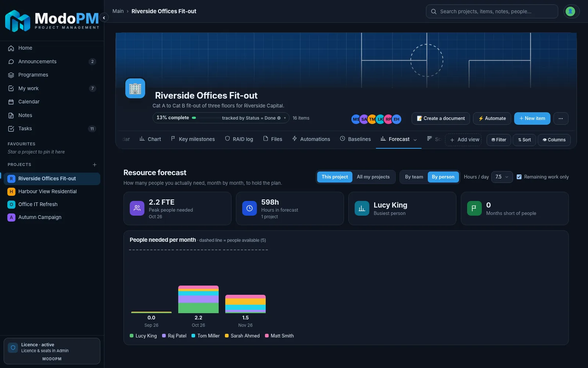Image resolution: width=588 pixels, height=368 pixels.
Task: Open Programmes in the sidebar
Action: pyautogui.click(x=52, y=75)
